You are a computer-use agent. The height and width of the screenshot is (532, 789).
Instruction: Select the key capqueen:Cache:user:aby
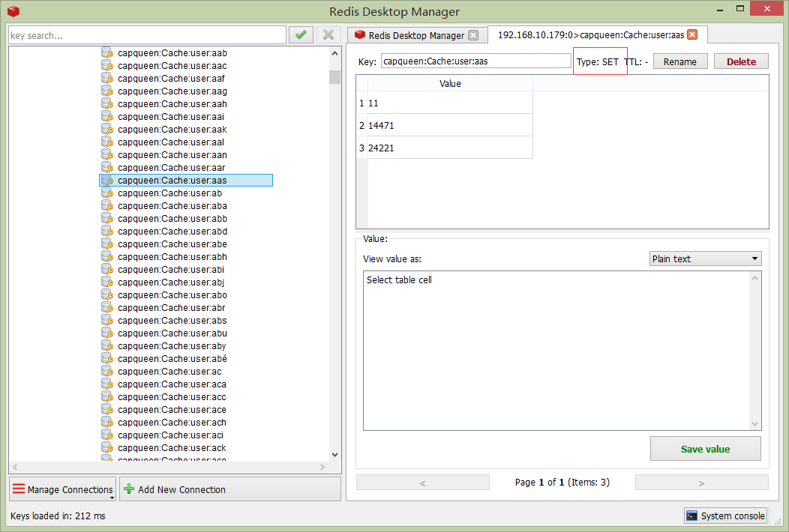172,346
